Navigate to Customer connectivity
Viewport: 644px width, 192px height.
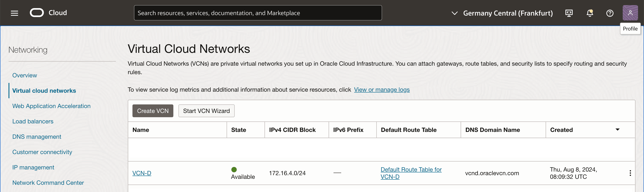42,152
